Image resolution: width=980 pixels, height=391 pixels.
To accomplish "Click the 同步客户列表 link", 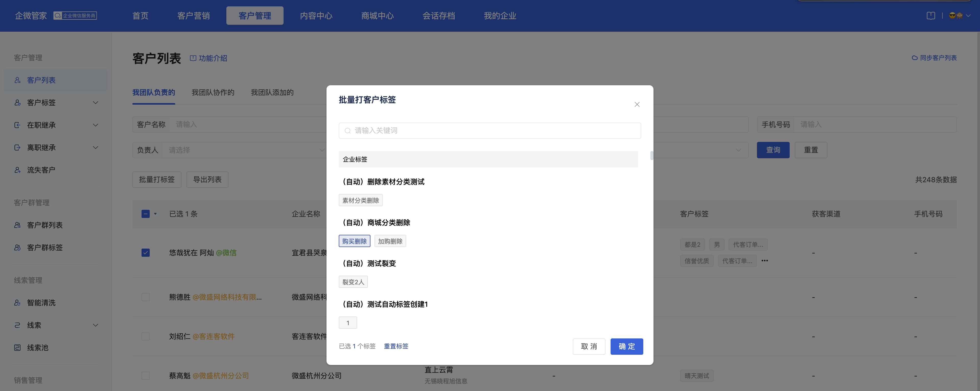I will click(938, 58).
